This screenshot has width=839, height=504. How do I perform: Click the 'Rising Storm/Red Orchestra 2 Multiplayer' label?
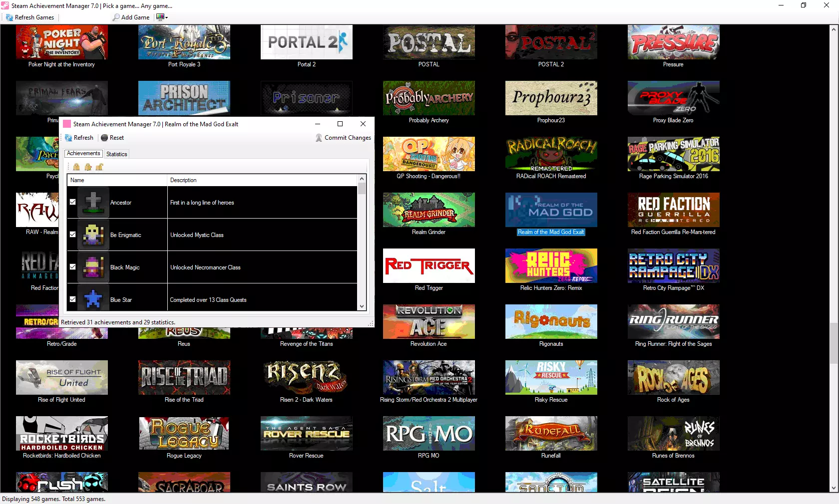[428, 400]
